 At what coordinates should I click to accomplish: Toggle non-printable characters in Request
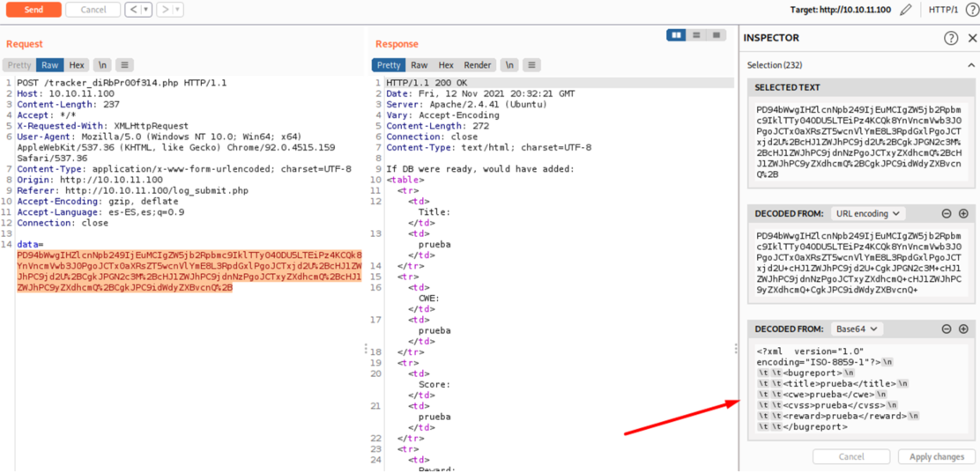[102, 65]
